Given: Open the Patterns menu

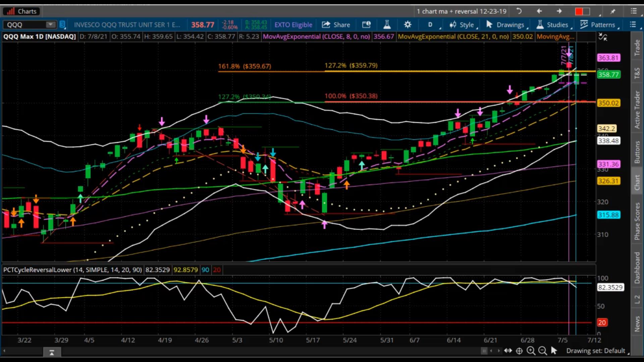Looking at the screenshot, I should [x=599, y=25].
